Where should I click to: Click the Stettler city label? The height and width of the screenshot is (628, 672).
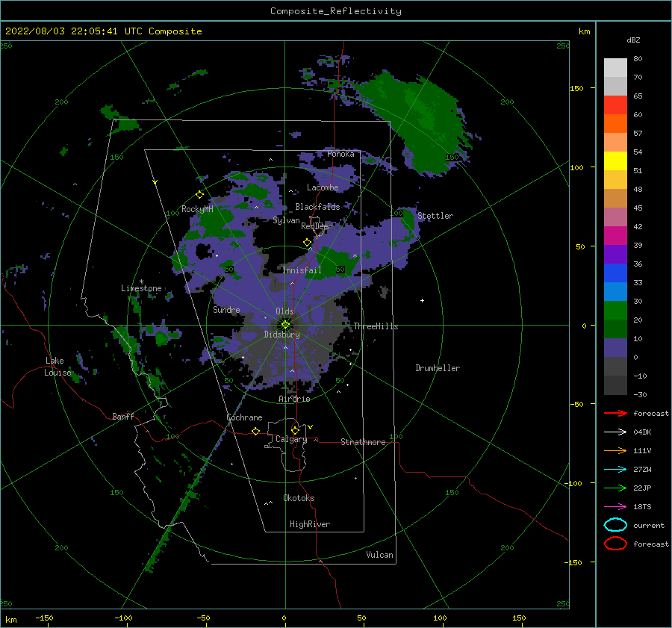pos(435,216)
